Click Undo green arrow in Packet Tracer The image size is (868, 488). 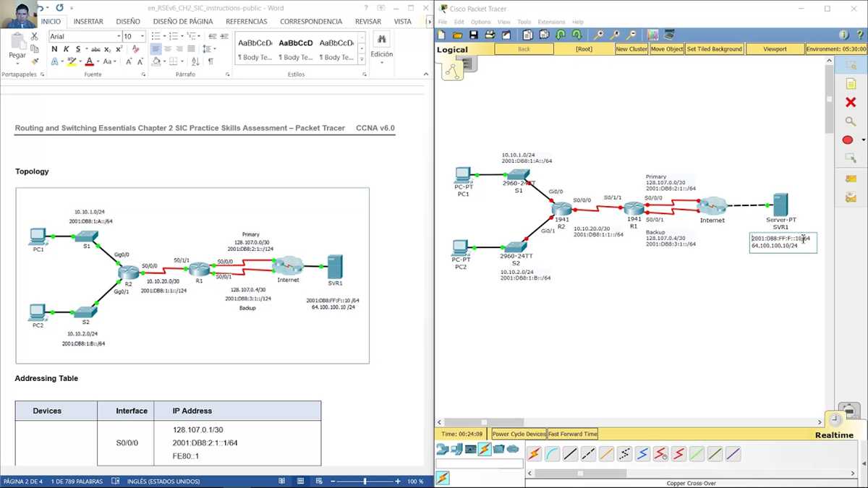(561, 35)
